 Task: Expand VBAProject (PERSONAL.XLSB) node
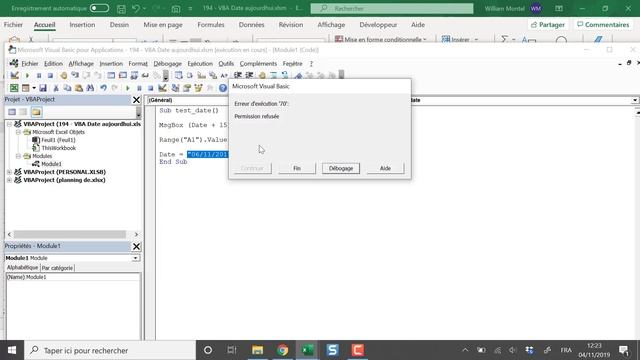pyautogui.click(x=9, y=172)
